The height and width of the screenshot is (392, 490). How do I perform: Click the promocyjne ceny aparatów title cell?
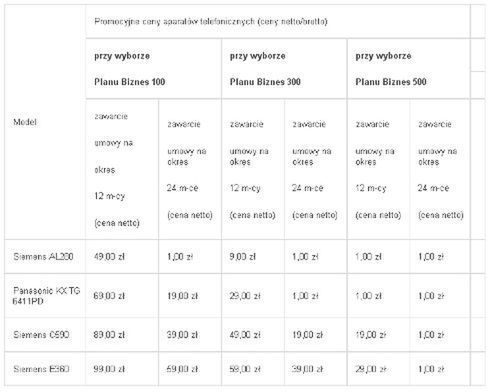click(278, 22)
